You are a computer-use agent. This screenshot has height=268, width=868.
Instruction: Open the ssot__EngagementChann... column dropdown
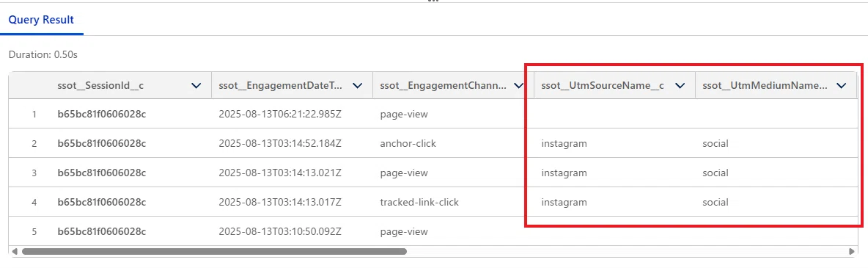coord(519,85)
